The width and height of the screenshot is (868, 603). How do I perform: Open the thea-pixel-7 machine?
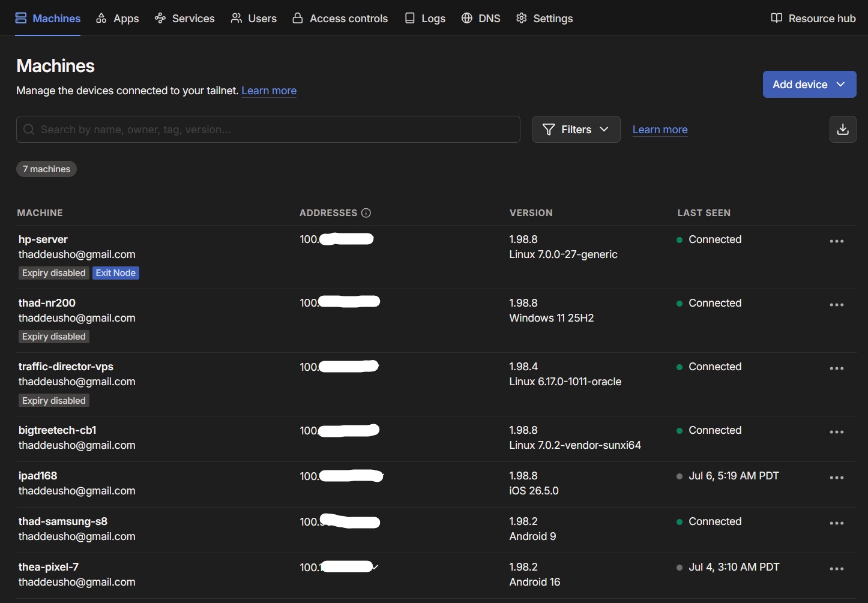click(x=49, y=567)
